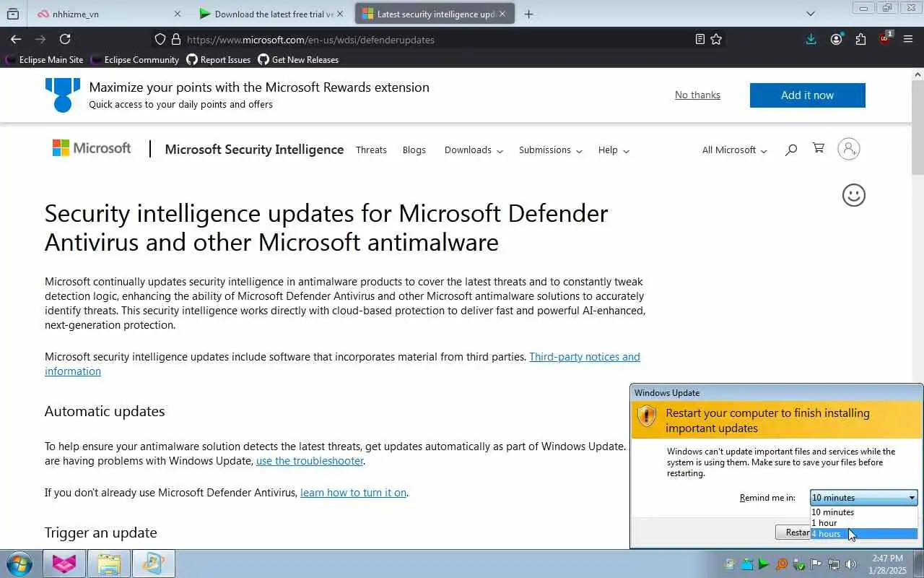Switch to the nhhizme_vn tab
The image size is (924, 578).
[108, 14]
